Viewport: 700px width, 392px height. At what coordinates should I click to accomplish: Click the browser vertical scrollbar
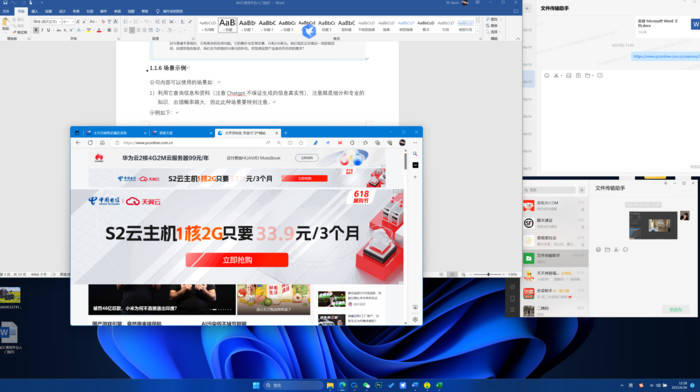coord(405,161)
